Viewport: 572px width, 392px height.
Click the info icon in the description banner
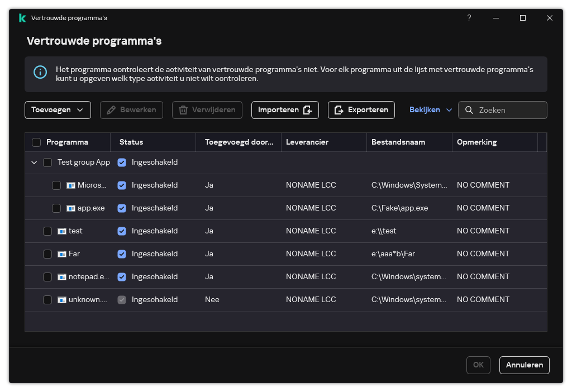coord(40,72)
